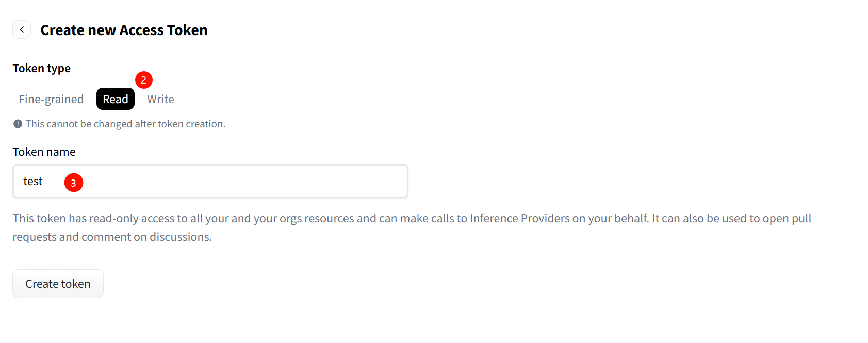Click "requests and comment on discussions" text line
The height and width of the screenshot is (343, 868).
click(112, 237)
